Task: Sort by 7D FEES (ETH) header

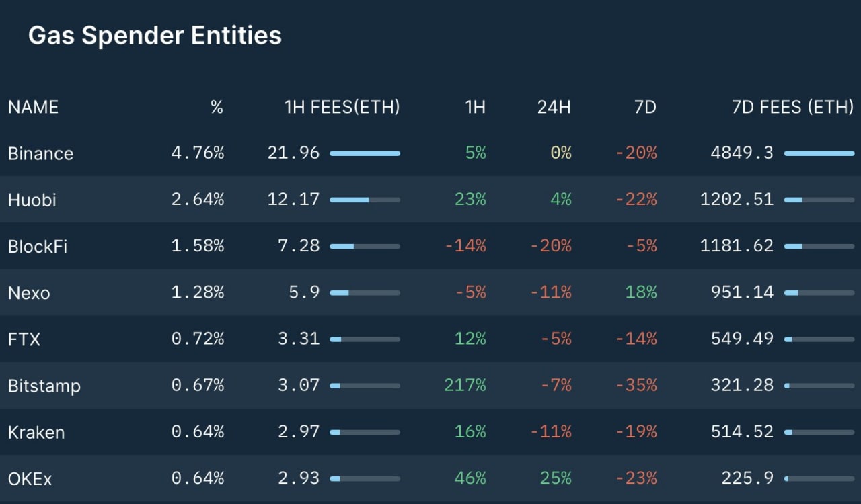Action: [x=792, y=107]
